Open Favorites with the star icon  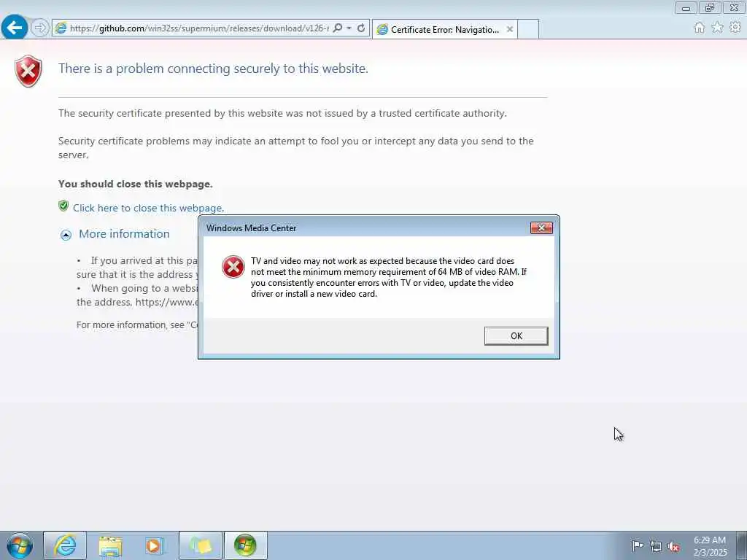(717, 28)
